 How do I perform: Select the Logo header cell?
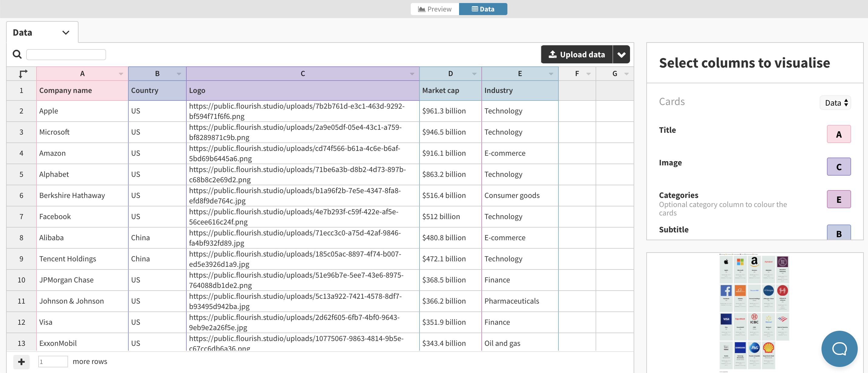303,91
